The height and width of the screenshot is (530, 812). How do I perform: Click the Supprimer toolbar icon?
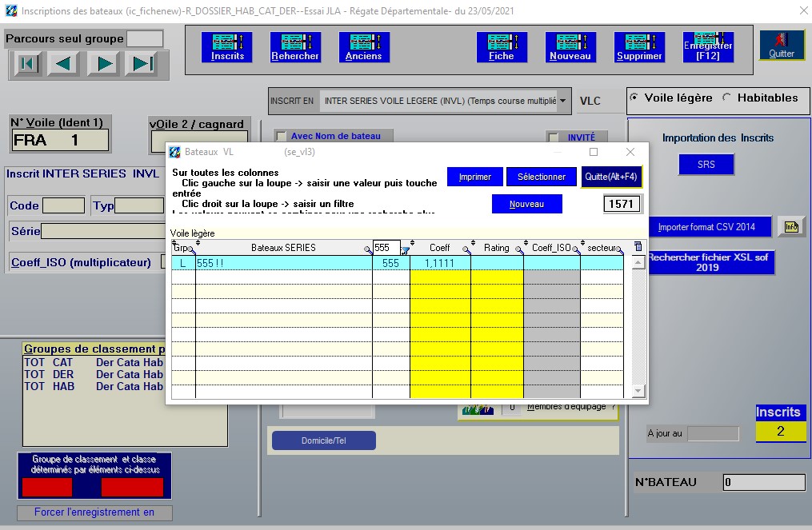click(x=639, y=47)
